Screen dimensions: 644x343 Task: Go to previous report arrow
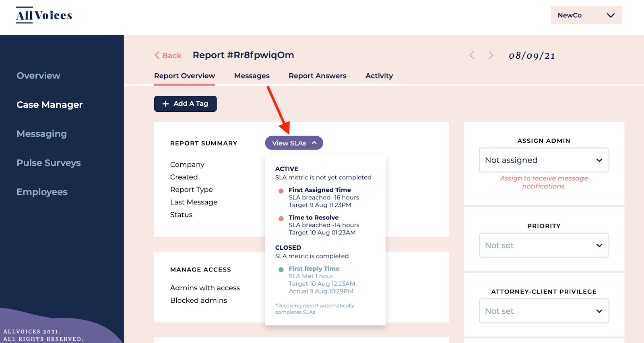[x=472, y=55]
